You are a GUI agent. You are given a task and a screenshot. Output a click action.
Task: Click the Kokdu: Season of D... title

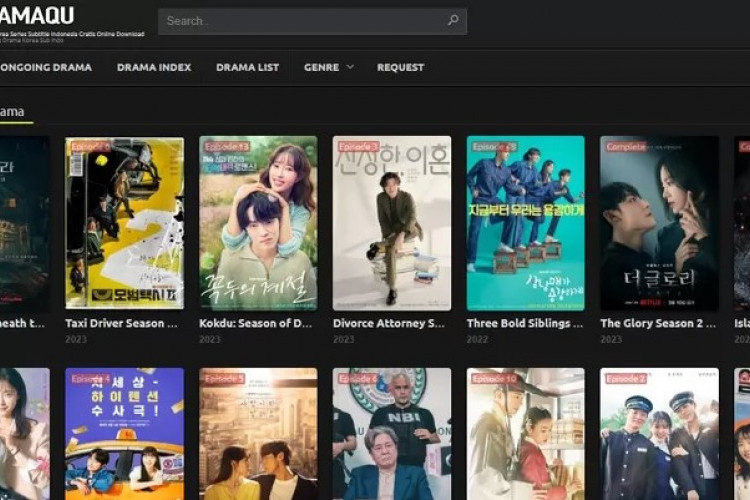(x=256, y=323)
